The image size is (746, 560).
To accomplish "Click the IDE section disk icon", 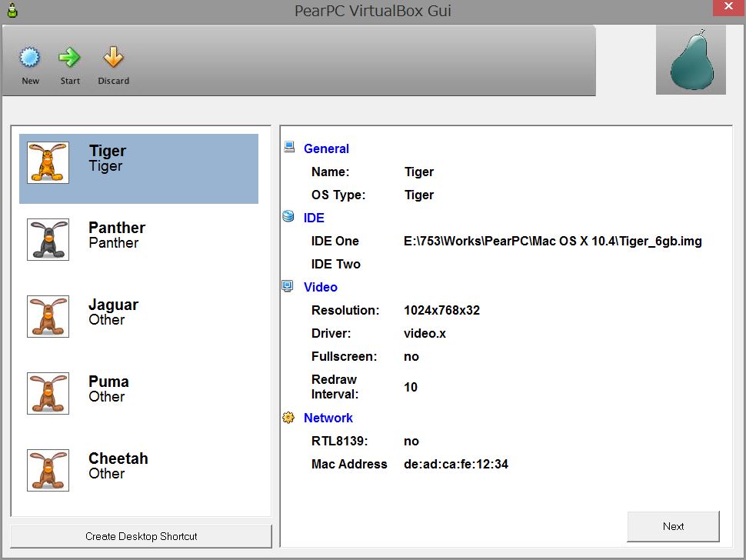I will [x=288, y=216].
